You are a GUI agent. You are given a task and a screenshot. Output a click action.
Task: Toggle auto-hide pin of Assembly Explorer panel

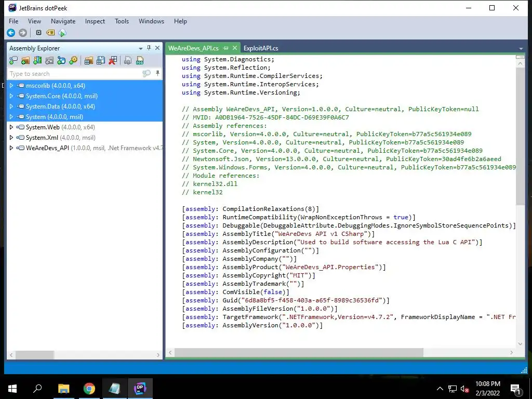(x=149, y=48)
